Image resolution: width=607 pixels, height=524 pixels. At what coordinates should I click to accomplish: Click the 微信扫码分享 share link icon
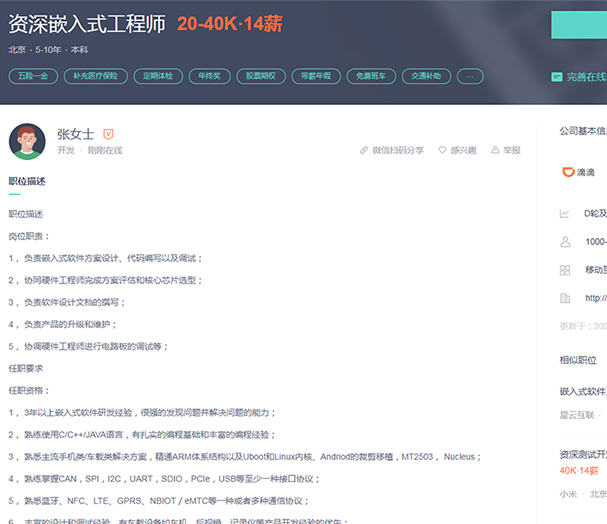click(x=364, y=150)
